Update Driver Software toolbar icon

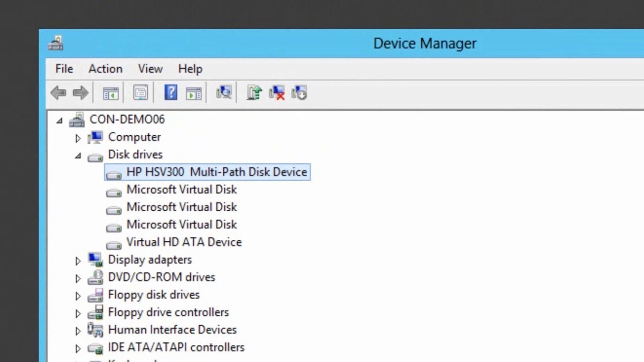click(x=254, y=93)
